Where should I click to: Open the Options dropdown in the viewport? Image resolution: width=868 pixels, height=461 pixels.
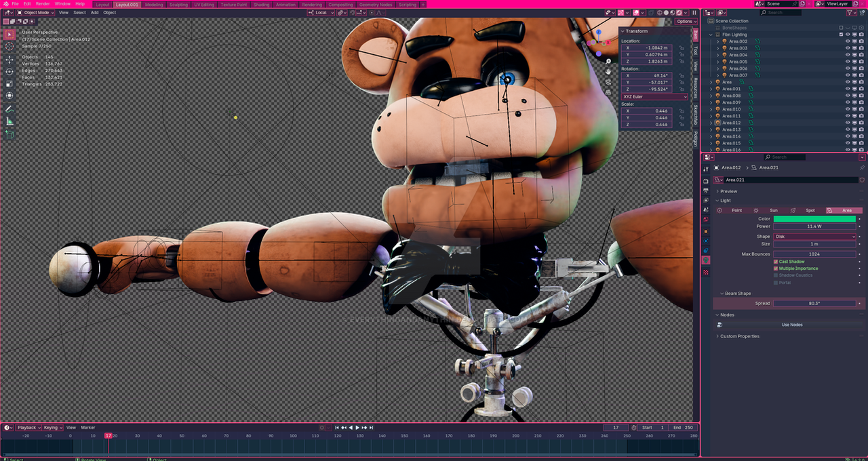[686, 22]
